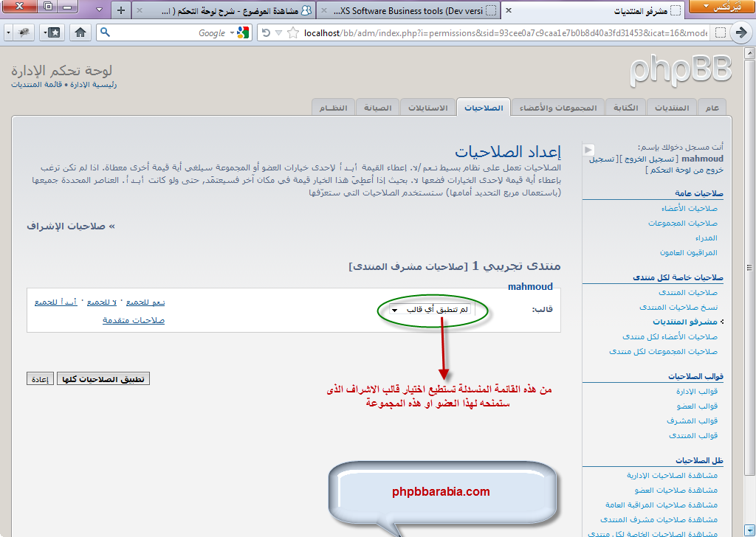Click 'خروج من لوحة التحكم' link
Viewport: 756px width, 537px height.
686,170
